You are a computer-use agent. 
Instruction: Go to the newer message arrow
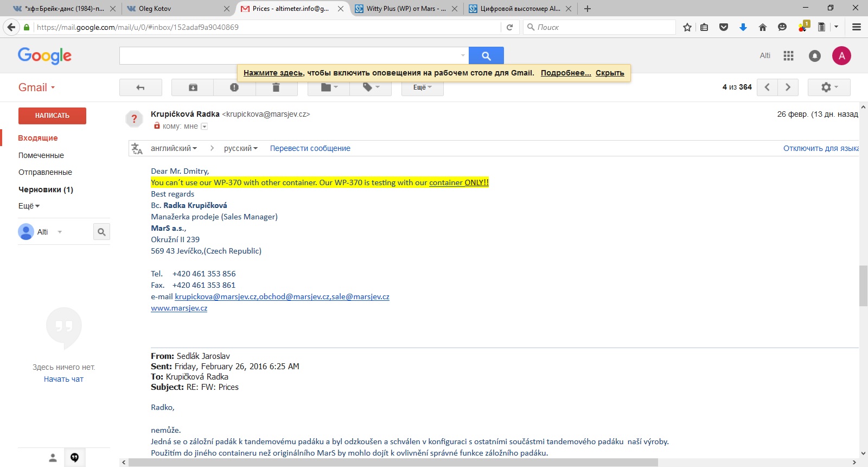pyautogui.click(x=767, y=87)
